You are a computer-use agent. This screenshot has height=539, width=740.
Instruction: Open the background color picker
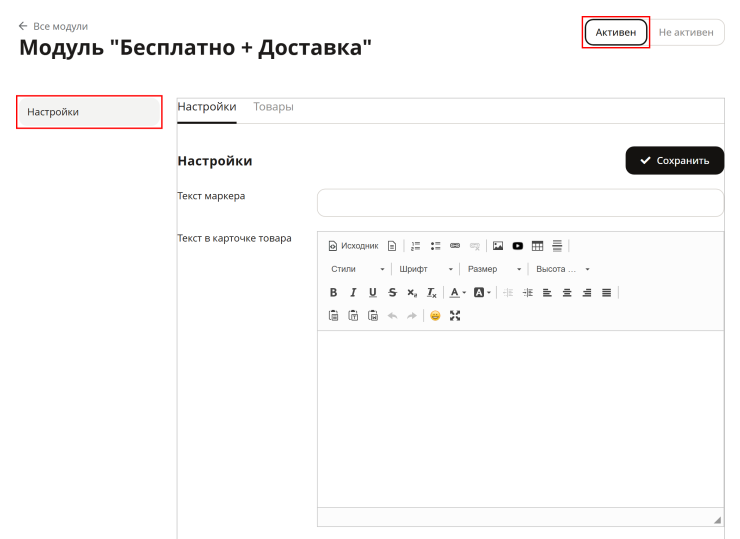click(x=482, y=293)
